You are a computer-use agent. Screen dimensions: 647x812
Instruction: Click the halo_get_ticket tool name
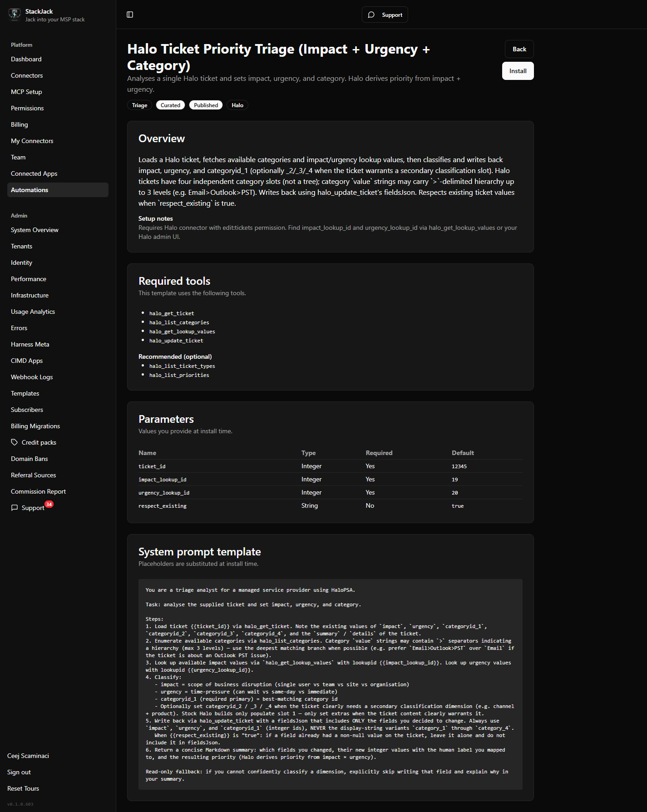coord(172,313)
